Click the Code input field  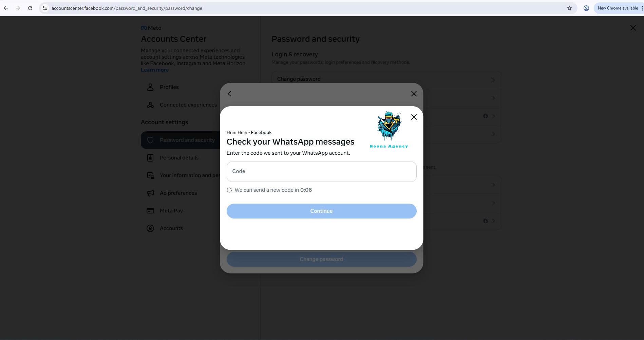click(x=321, y=172)
